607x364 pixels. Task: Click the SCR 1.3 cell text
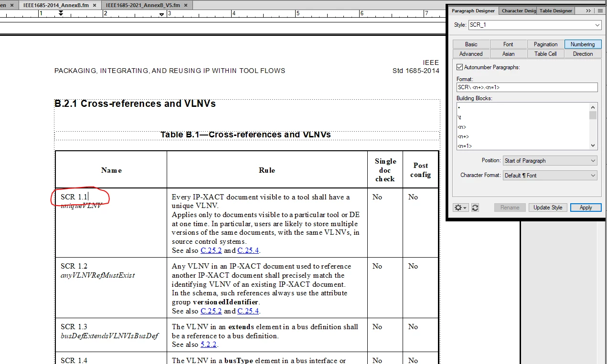pos(74,327)
